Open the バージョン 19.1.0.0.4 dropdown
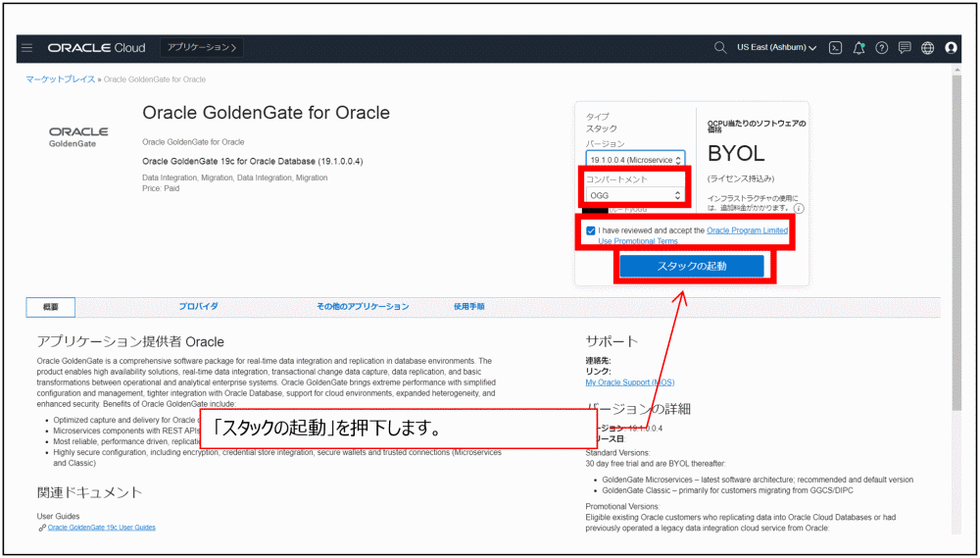Viewport: 980px width, 558px height. click(x=636, y=160)
